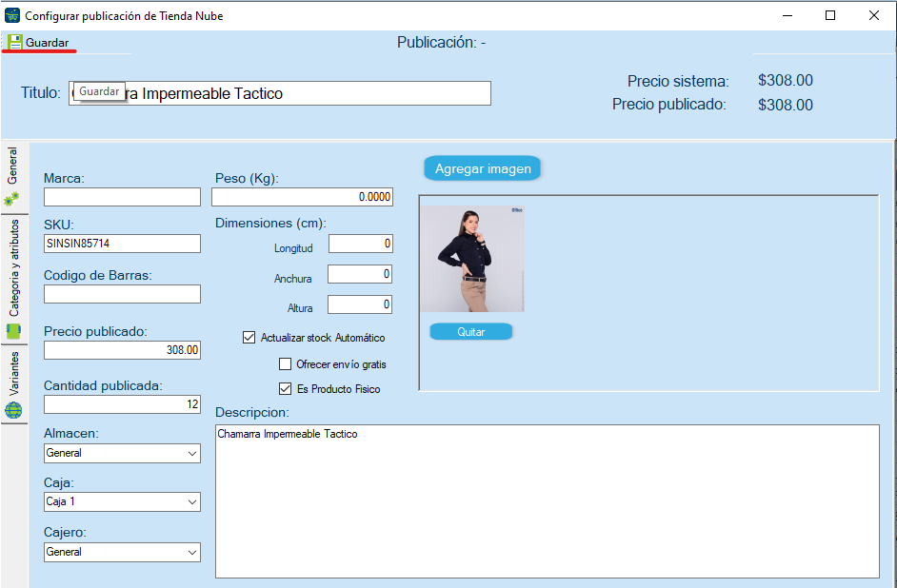Open the Variantes vertical tab
The height and width of the screenshot is (588, 897).
[x=13, y=384]
